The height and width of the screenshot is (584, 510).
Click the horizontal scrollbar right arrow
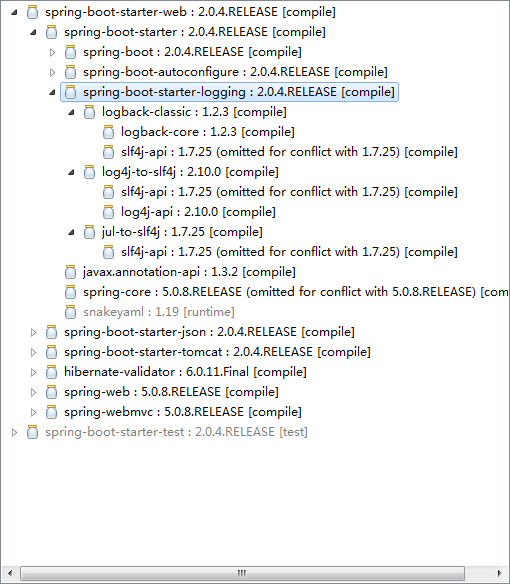500,573
